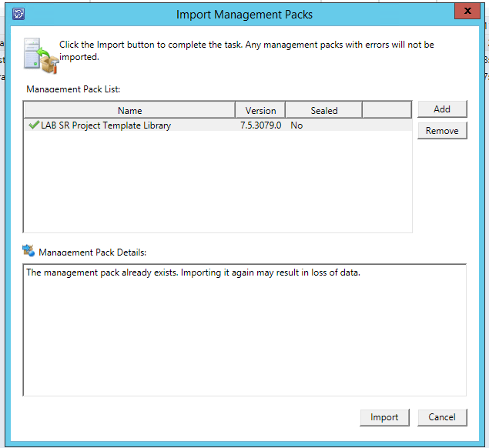This screenshot has width=489, height=448.
Task: Click the green checkmark status icon
Action: tap(33, 125)
